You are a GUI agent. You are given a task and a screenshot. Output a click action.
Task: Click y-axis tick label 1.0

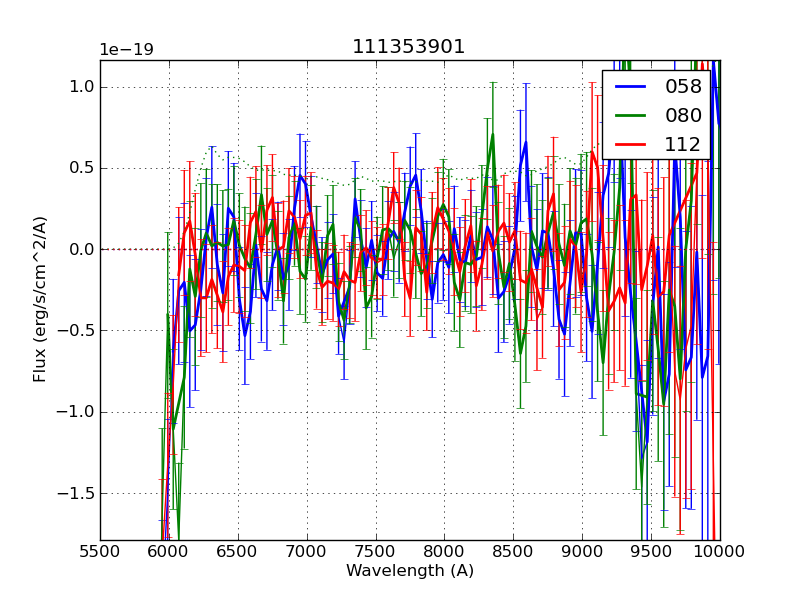(x=82, y=87)
